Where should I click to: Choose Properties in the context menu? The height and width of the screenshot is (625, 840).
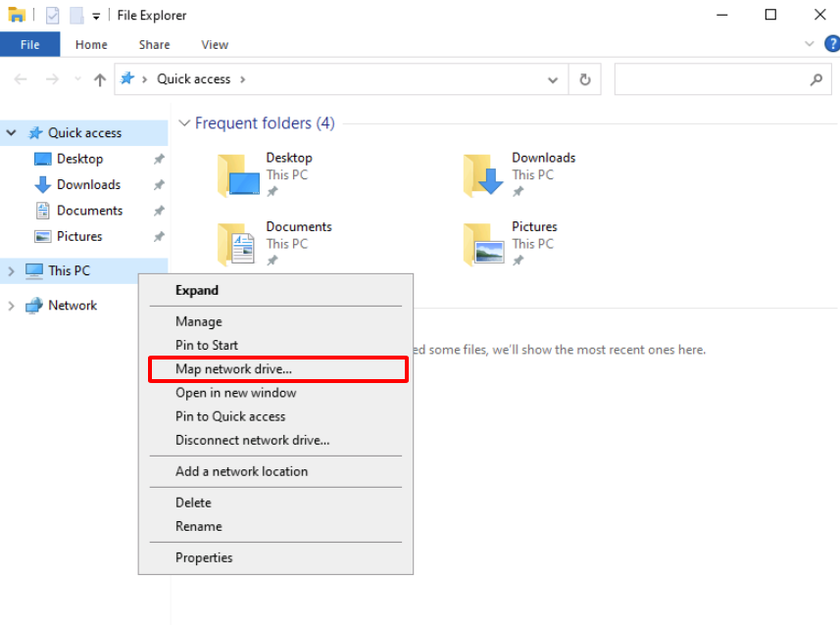(204, 557)
